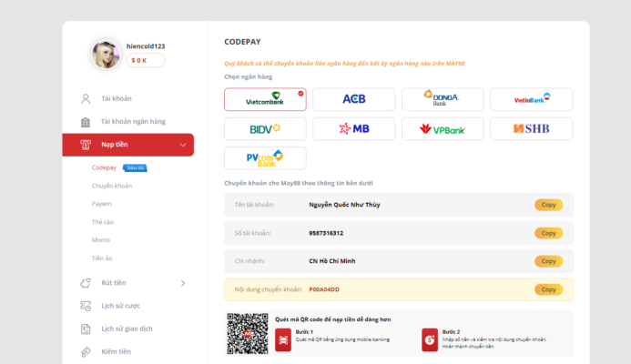Open Lịch sử giao dịch menu item
The height and width of the screenshot is (364, 631).
tap(128, 329)
